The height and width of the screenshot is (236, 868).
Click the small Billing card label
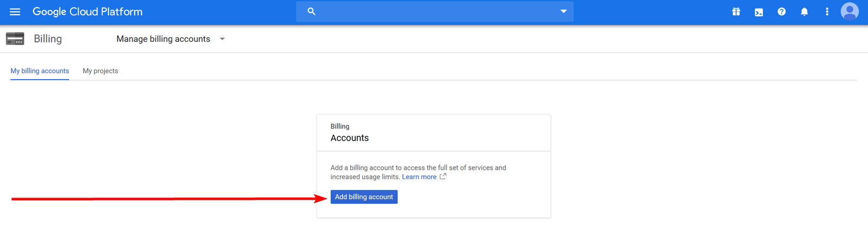pyautogui.click(x=340, y=126)
